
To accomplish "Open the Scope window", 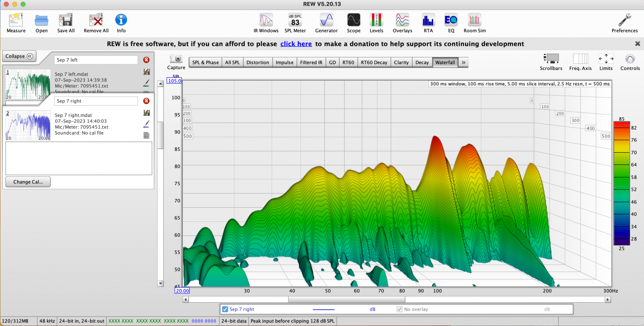I will (x=354, y=23).
